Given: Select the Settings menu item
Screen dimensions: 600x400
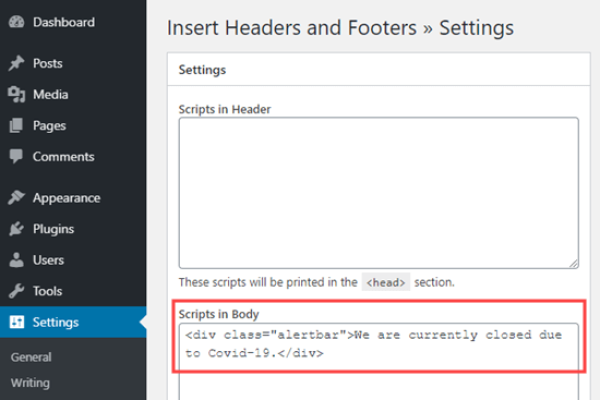Looking at the screenshot, I should (x=56, y=322).
